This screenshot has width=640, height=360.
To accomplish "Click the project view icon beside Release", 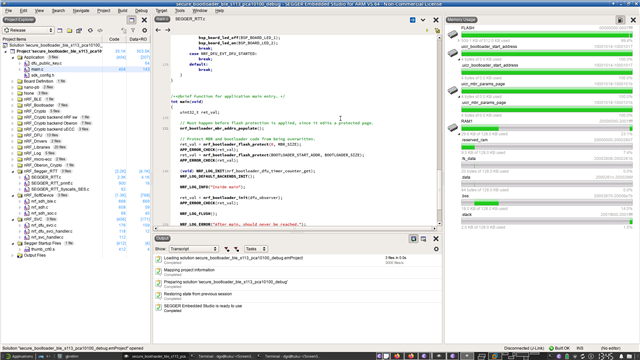I will (x=60, y=30).
